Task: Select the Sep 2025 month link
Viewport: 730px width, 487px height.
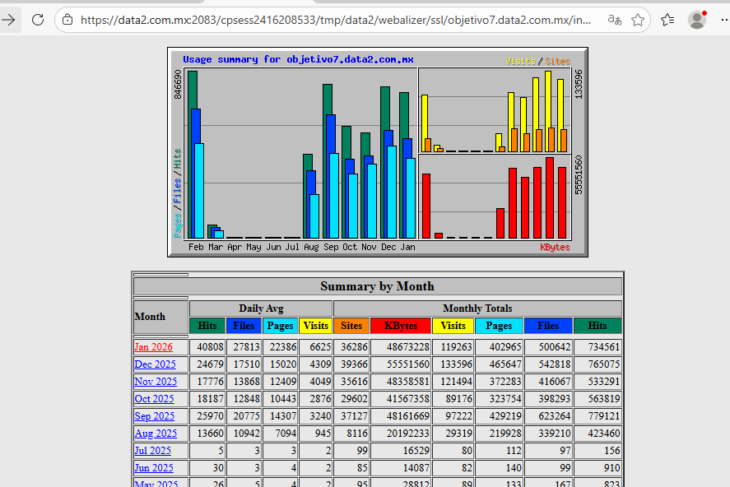Action: (155, 416)
